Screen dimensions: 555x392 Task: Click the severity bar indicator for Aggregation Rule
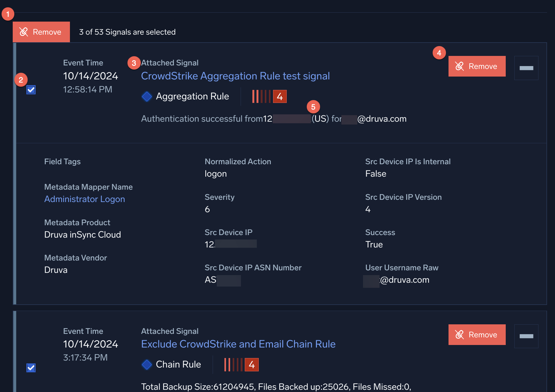(261, 96)
